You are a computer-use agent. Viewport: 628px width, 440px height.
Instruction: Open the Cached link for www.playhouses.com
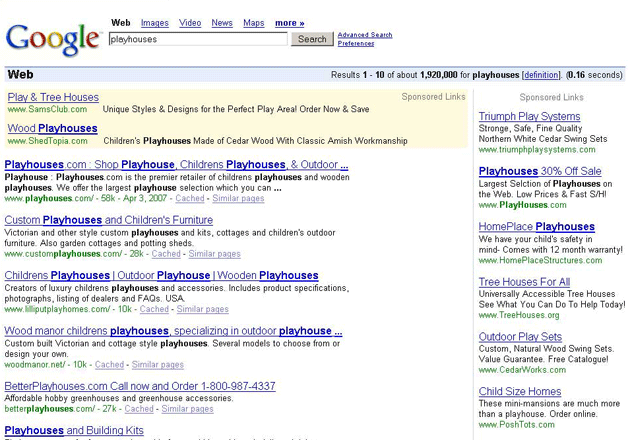click(x=190, y=198)
